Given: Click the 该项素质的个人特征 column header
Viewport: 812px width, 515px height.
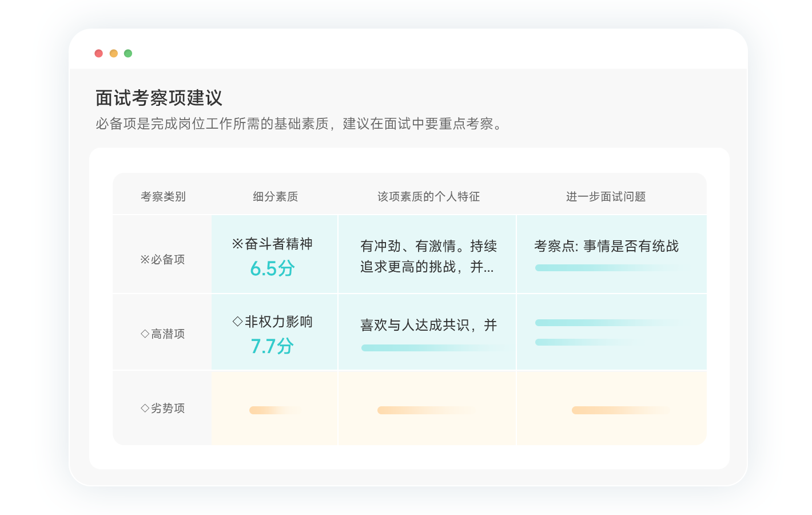Looking at the screenshot, I should (x=428, y=197).
